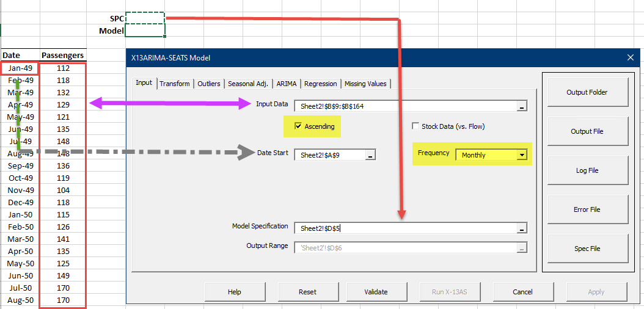
Task: Select the Jan-49 date cell
Action: tap(20, 68)
